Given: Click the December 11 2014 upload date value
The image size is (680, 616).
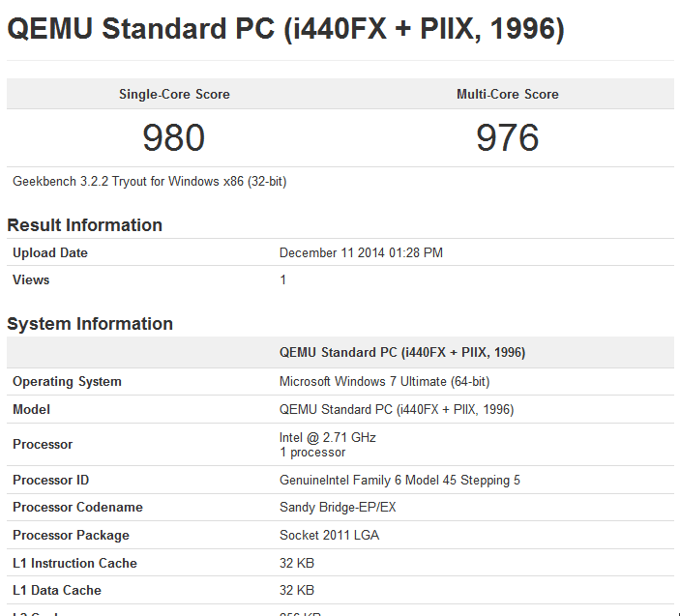Looking at the screenshot, I should click(x=361, y=252).
